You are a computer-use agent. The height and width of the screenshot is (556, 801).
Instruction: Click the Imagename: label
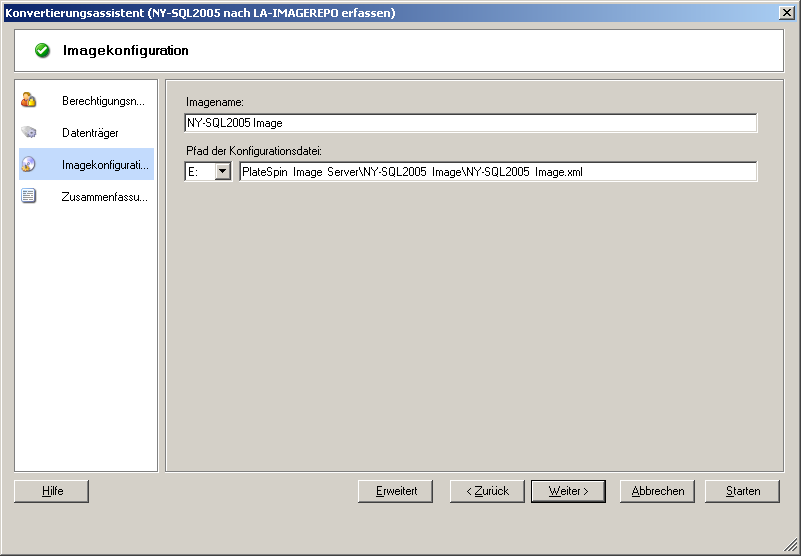[x=215, y=102]
